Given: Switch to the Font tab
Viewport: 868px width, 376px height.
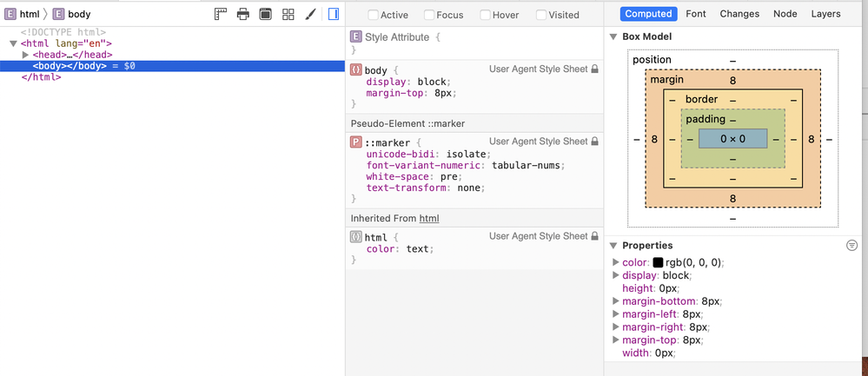Looking at the screenshot, I should tap(695, 14).
